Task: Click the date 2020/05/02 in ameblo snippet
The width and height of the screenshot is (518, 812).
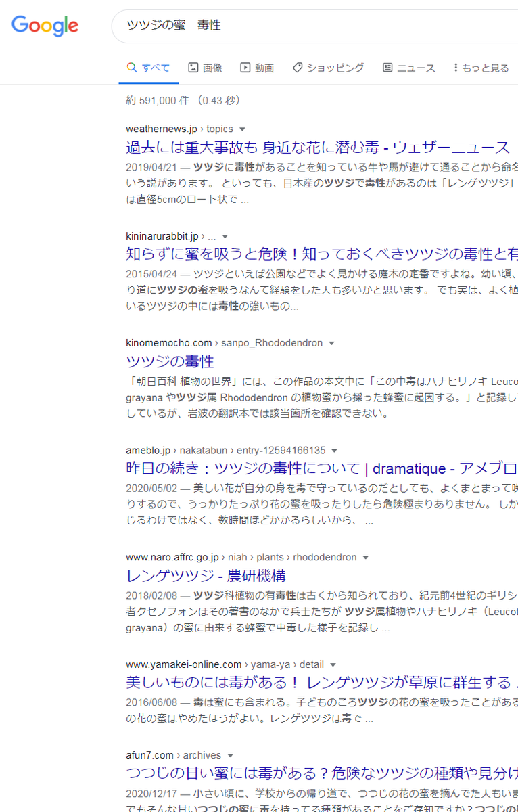Action: (x=151, y=488)
